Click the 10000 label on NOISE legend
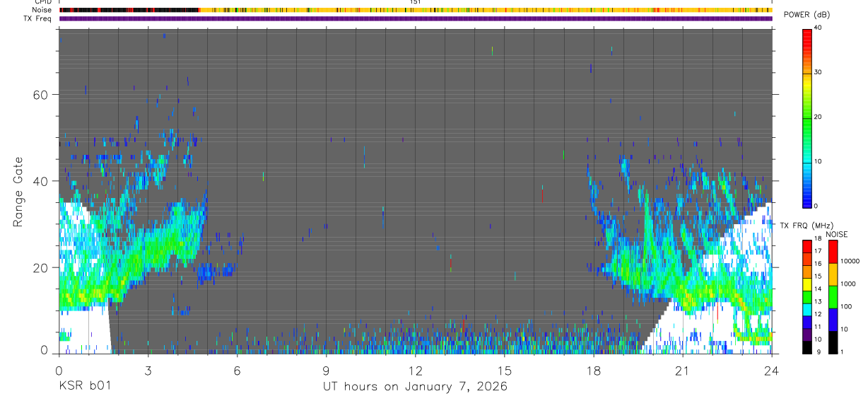The width and height of the screenshot is (868, 401). pyautogui.click(x=850, y=261)
